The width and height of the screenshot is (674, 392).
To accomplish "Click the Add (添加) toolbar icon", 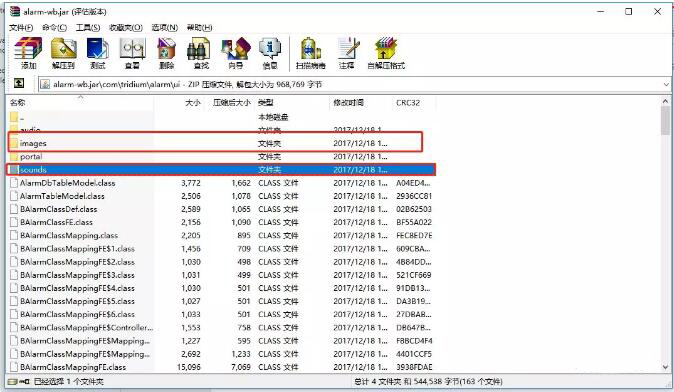I will tap(28, 53).
